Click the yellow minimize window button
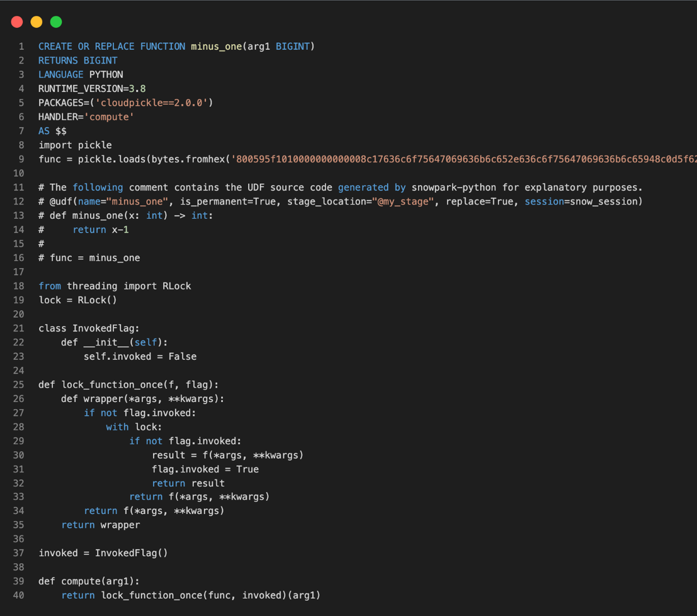Viewport: 697px width, 616px height. [x=36, y=22]
